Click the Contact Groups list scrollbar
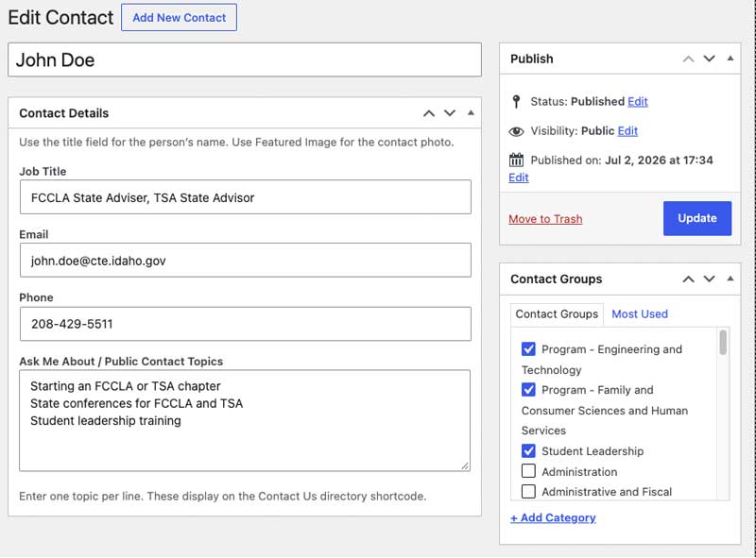The height and width of the screenshot is (558, 756). (723, 342)
